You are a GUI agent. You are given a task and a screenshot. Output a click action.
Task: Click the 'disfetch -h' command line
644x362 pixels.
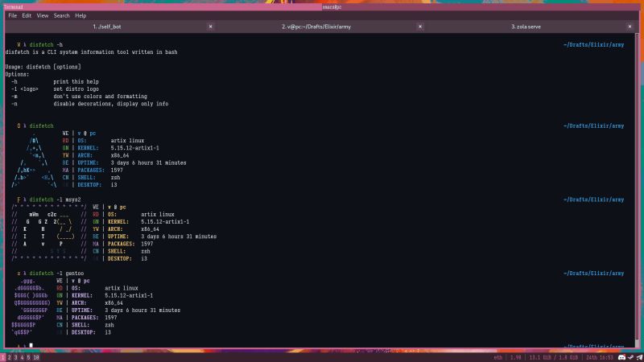click(46, 45)
